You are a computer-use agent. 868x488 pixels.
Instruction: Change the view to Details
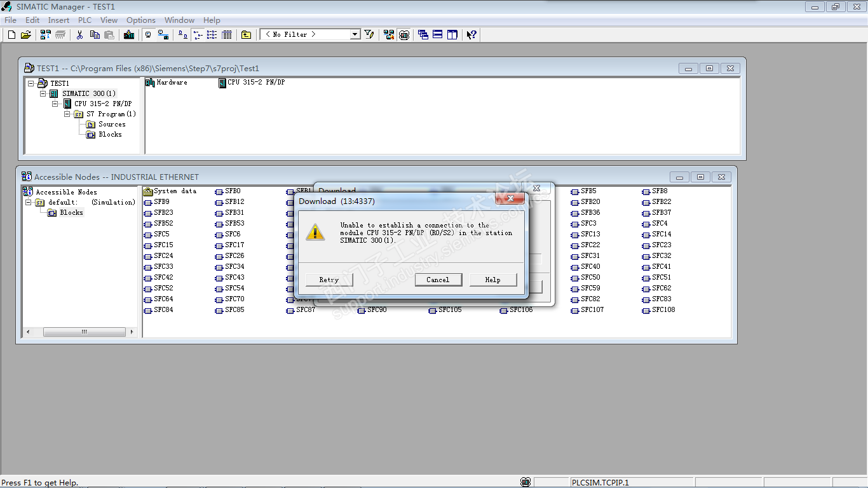coord(226,35)
